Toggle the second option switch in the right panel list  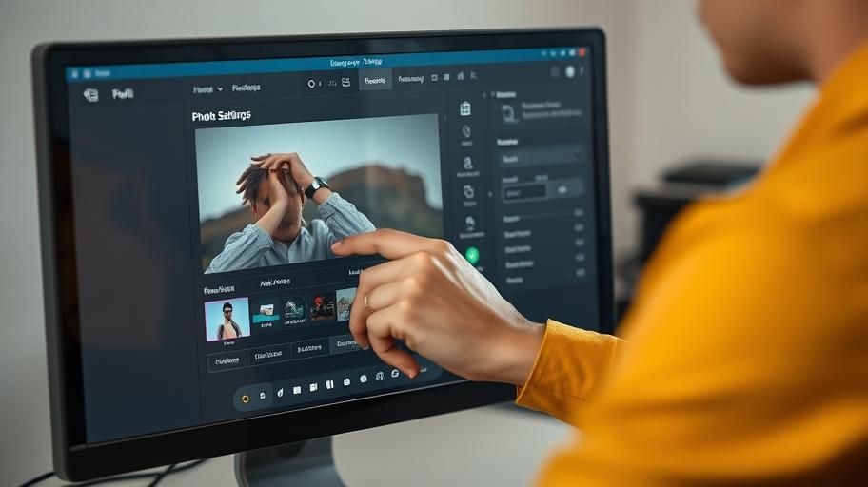tap(579, 227)
